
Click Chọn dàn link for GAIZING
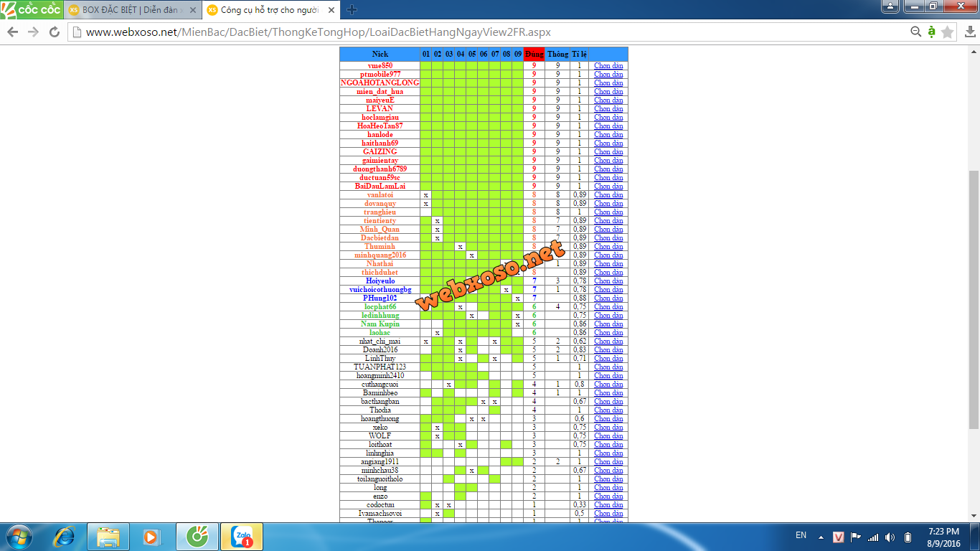point(608,152)
